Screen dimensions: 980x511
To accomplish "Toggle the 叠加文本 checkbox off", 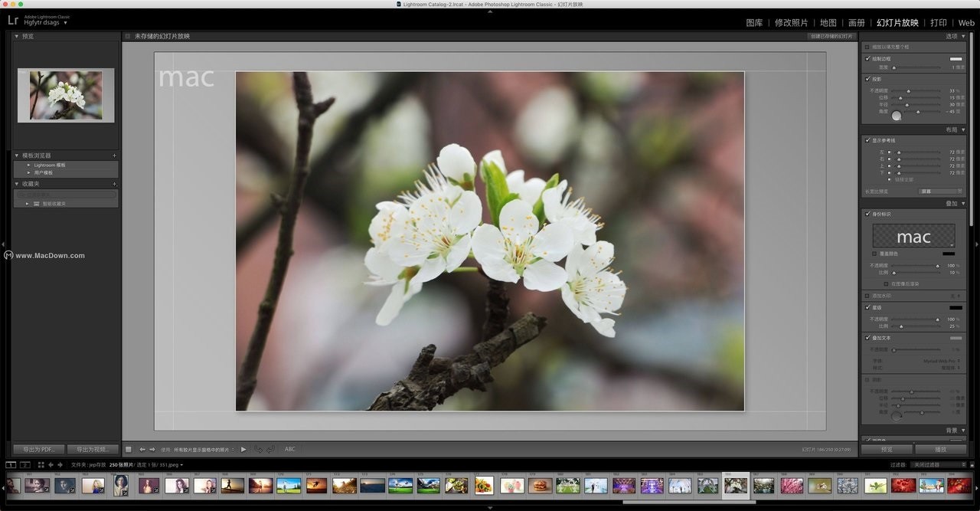I will click(x=867, y=337).
